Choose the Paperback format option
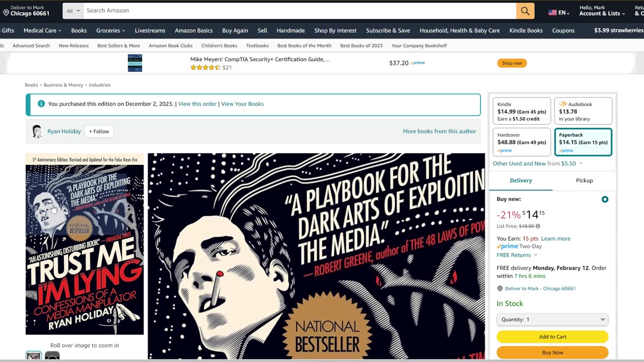Screen dimensions: 644x362 pyautogui.click(x=583, y=142)
